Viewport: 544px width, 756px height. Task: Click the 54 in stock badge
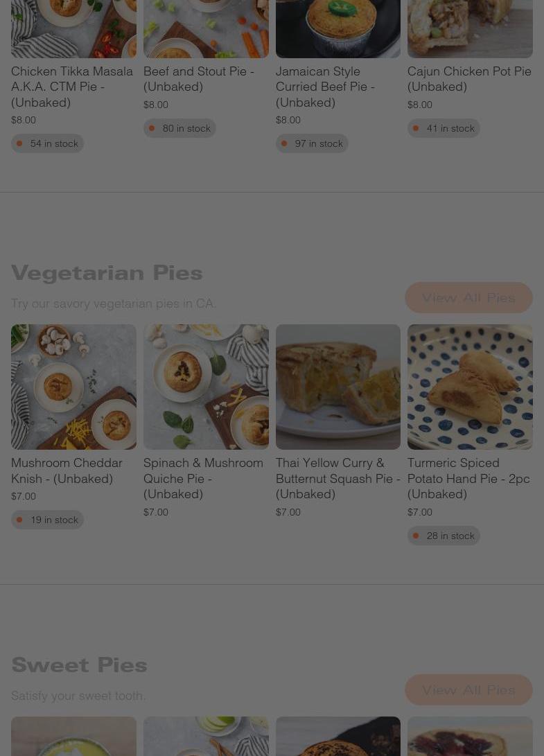click(x=47, y=143)
